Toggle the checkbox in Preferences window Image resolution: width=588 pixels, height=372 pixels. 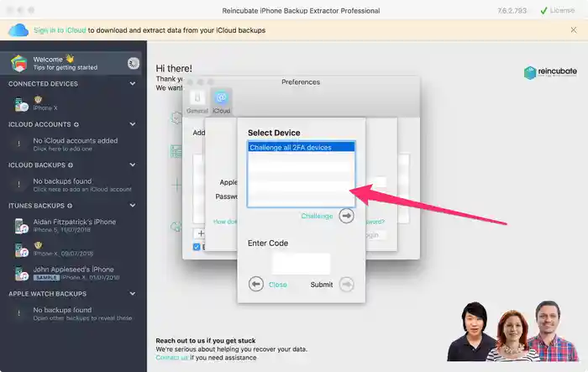point(197,247)
